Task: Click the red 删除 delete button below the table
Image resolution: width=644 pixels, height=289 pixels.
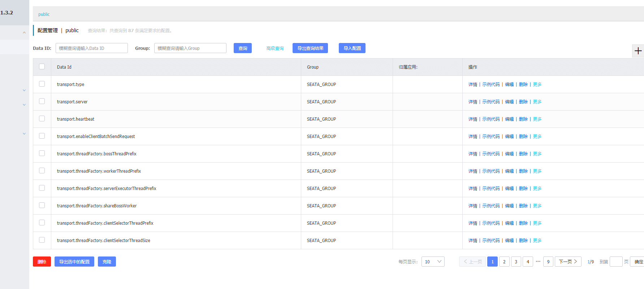Action: [42, 262]
